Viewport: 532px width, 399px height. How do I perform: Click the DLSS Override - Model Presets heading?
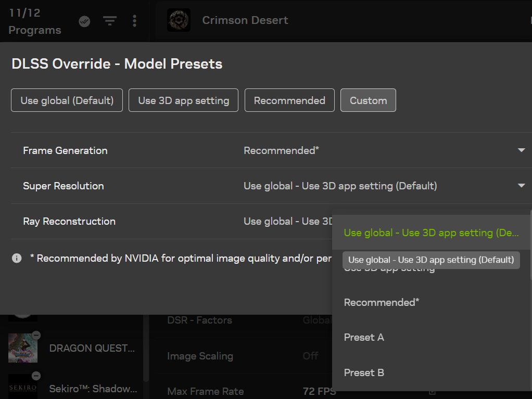(117, 64)
